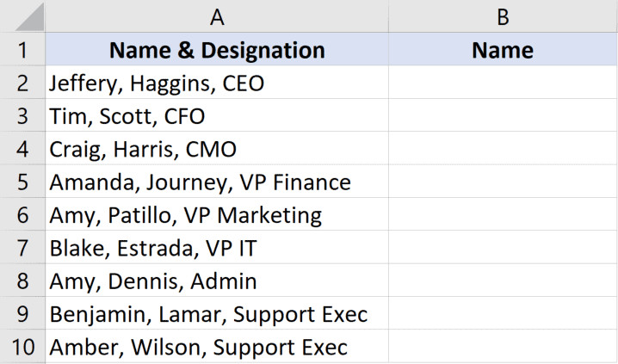The image size is (618, 364).
Task: Select the "Amy, Dennis, Admin" cell
Action: (x=217, y=281)
